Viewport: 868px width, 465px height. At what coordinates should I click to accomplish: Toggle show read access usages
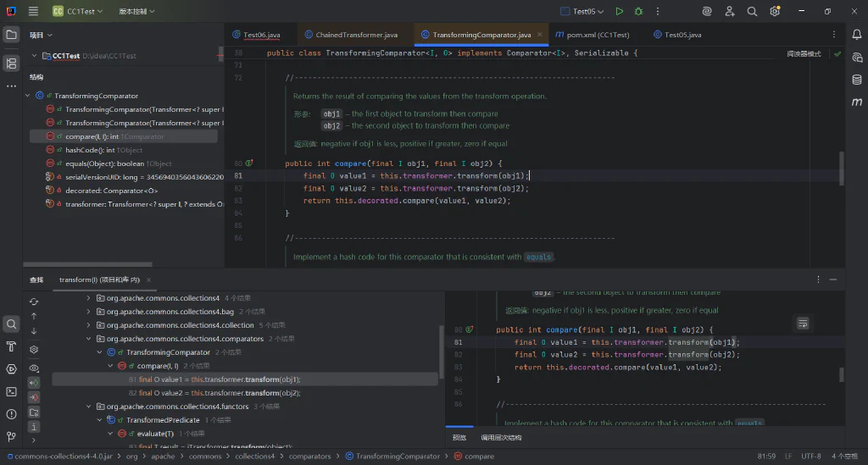34,383
